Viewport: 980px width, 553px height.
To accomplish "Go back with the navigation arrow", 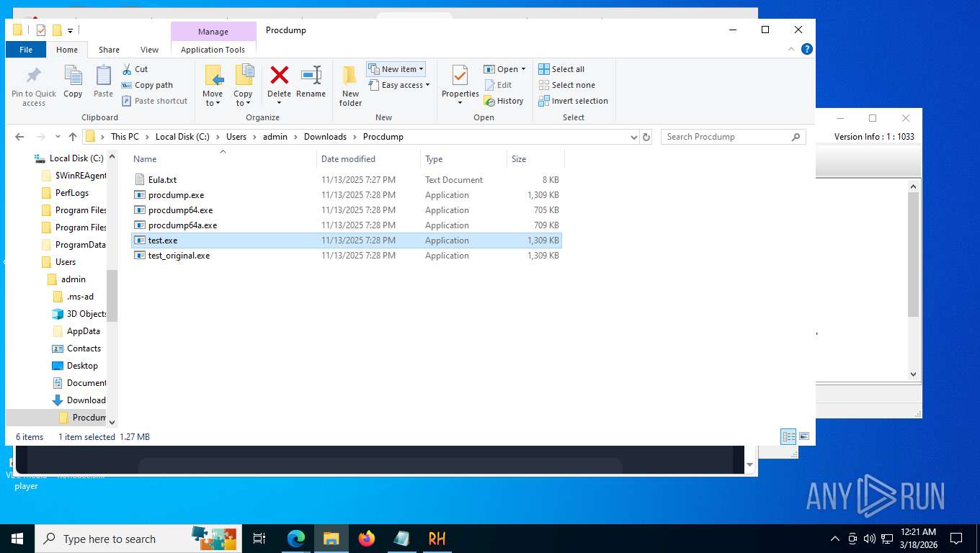I will pos(19,137).
